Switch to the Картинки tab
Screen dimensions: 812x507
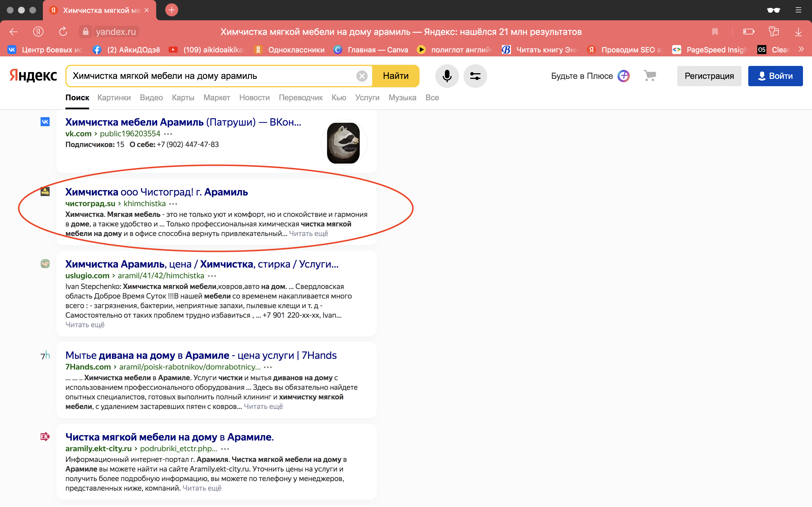tap(114, 97)
